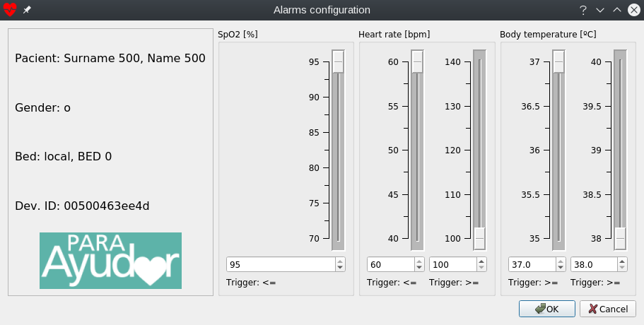Image resolution: width=644 pixels, height=325 pixels.
Task: Maximize the Alarms configuration window
Action: pyautogui.click(x=617, y=10)
